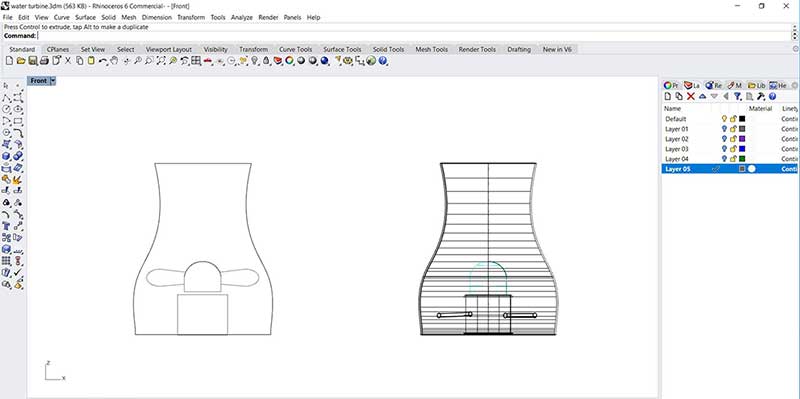Toggle visibility bulb of Layer 01
Screen dimensions: 800x399
(x=724, y=129)
